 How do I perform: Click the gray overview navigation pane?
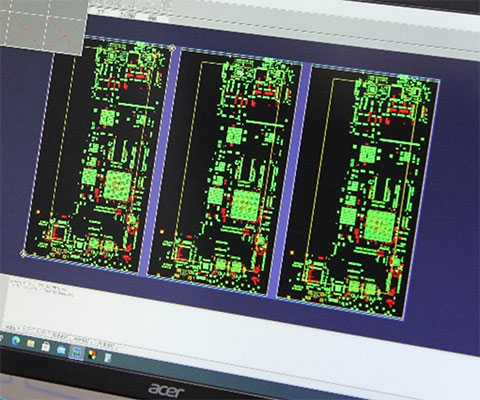42,26
